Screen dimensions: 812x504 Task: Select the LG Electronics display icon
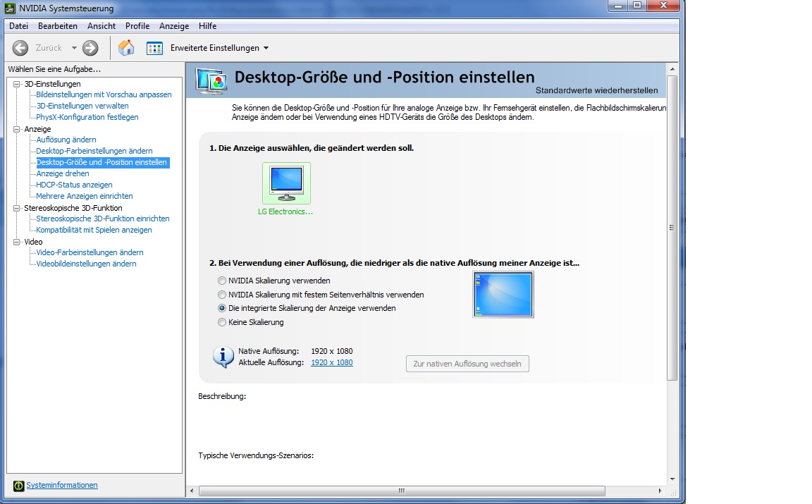point(286,181)
